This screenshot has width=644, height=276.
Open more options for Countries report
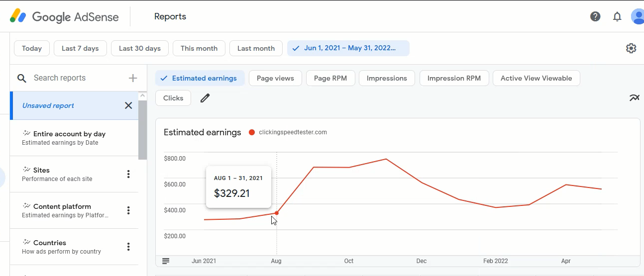click(128, 247)
